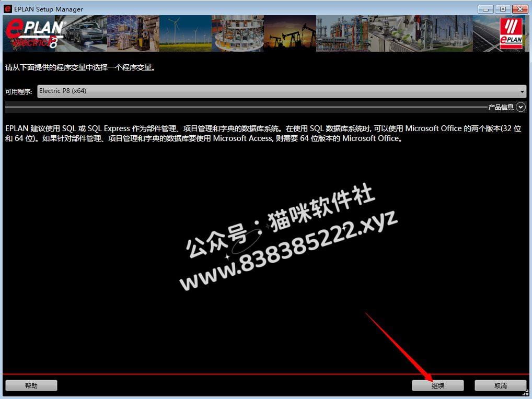Viewport: 532px width, 399px height.
Task: Expand the 产品信息 chevron
Action: point(521,107)
